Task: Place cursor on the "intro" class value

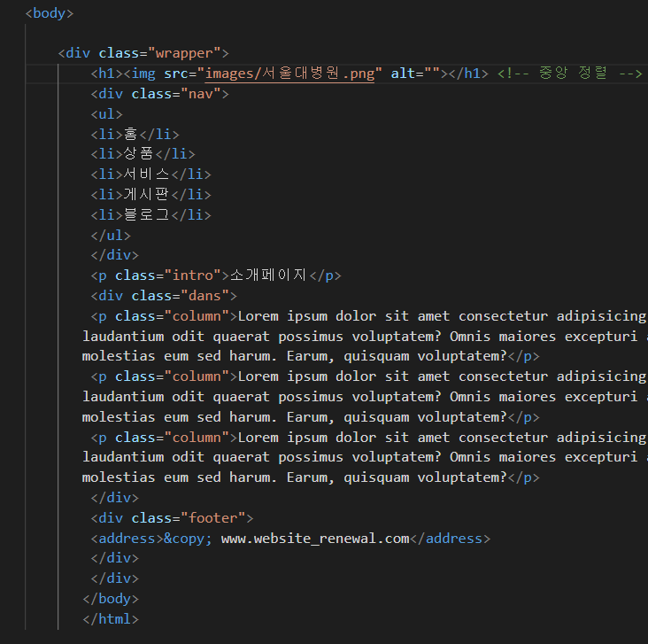Action: (192, 275)
